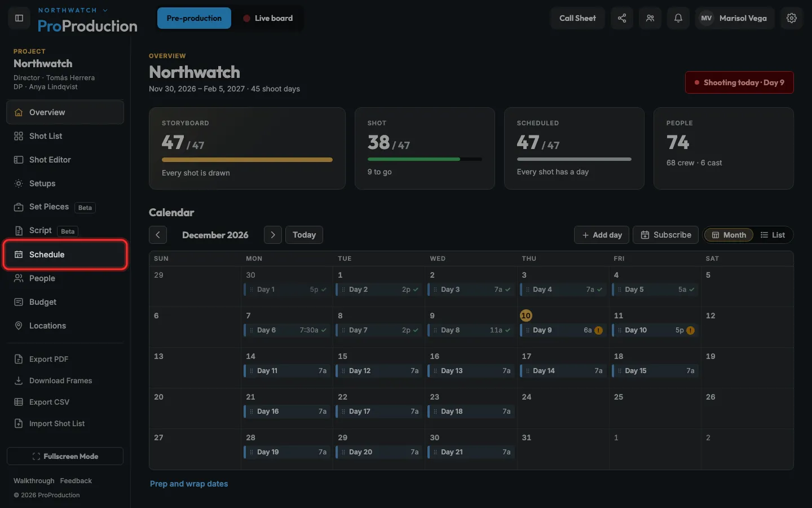Open the Shot List page
The width and height of the screenshot is (812, 508).
[65, 136]
